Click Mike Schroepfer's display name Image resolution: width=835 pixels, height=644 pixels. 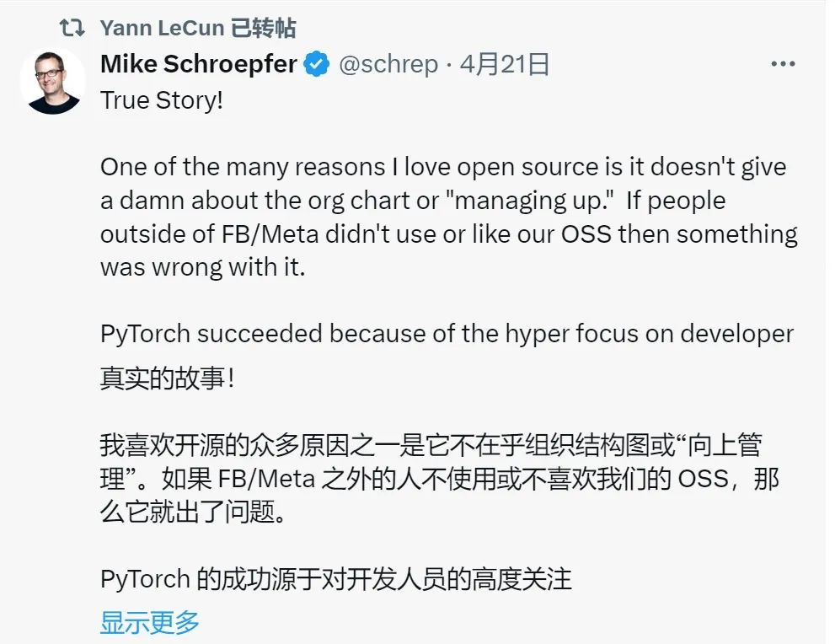point(198,63)
